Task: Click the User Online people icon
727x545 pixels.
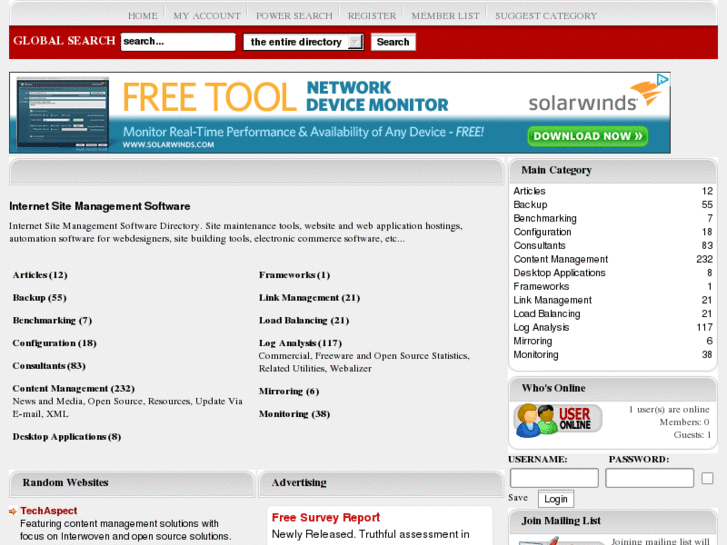Action: (x=558, y=420)
